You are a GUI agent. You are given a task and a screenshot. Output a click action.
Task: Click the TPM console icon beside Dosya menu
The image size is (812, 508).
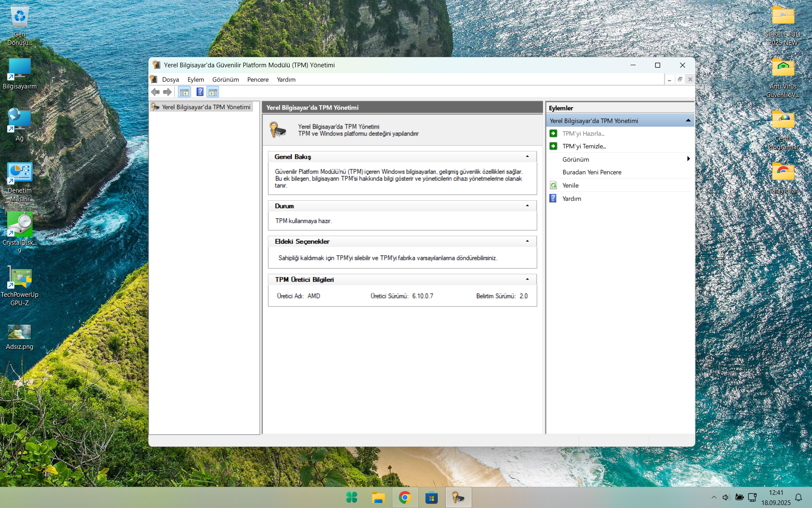[x=154, y=79]
